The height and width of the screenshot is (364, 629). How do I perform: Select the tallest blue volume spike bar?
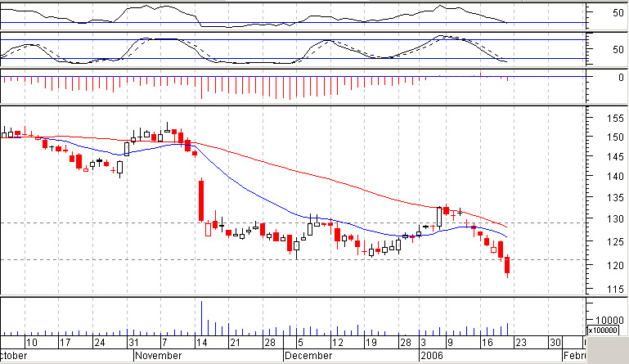pyautogui.click(x=201, y=318)
